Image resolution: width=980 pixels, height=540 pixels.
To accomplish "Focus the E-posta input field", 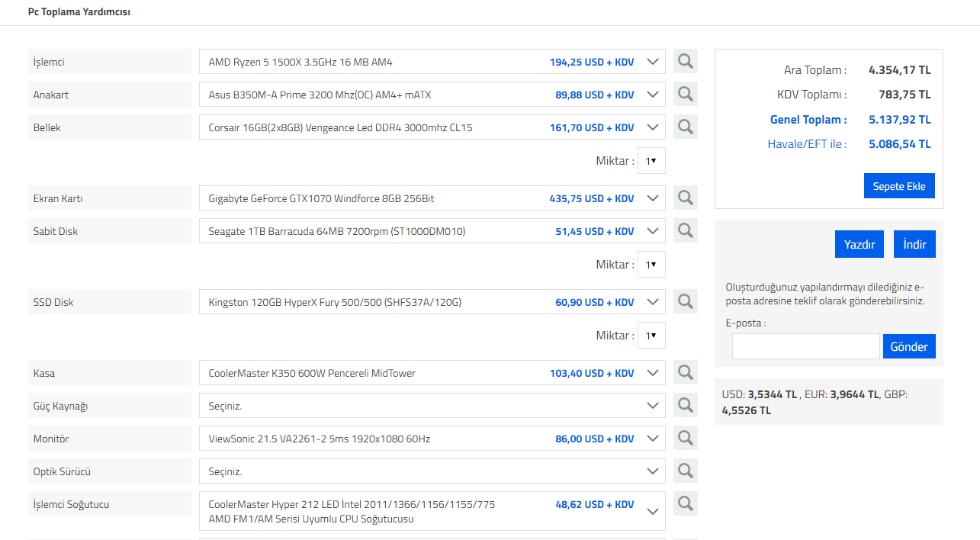I will tap(806, 346).
